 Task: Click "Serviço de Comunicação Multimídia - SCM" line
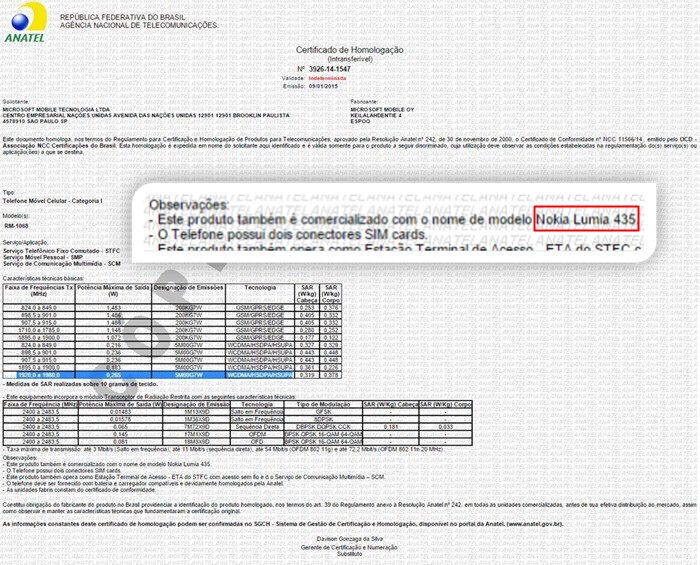[x=62, y=264]
